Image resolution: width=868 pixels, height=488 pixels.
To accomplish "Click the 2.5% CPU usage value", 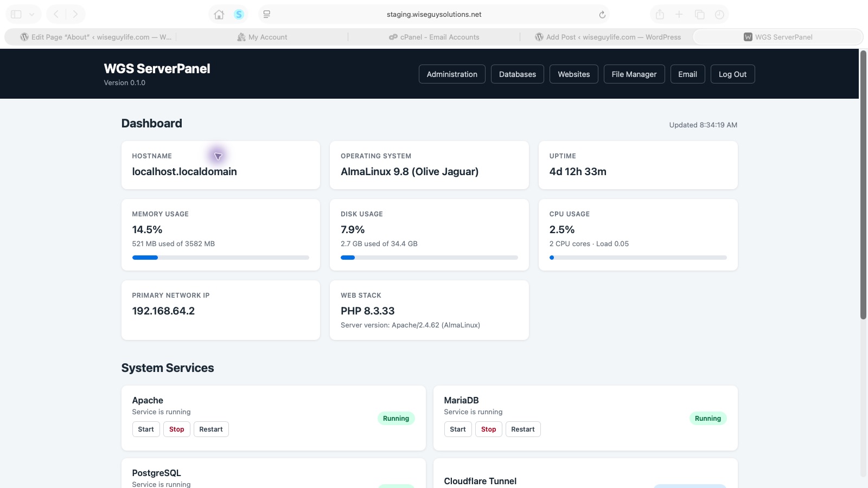I will 562,229.
